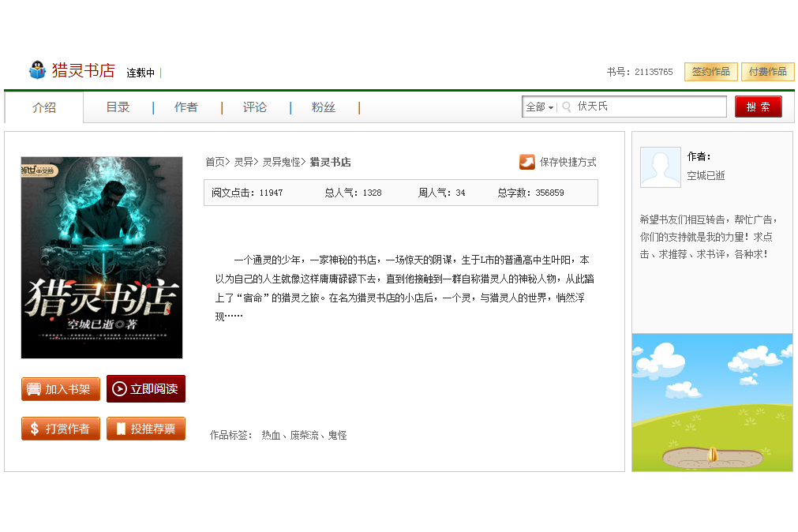Screen dimensions: 798x532
Task: Click the red 搜索 button
Action: (759, 107)
